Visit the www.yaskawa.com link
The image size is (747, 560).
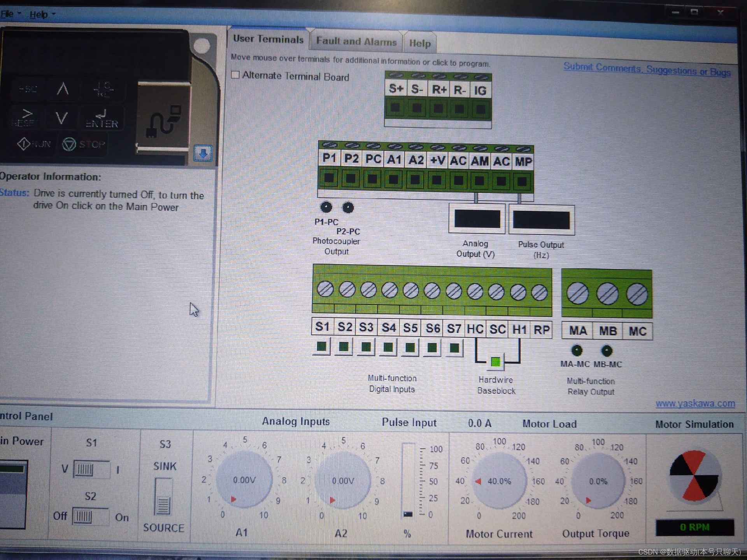(695, 403)
